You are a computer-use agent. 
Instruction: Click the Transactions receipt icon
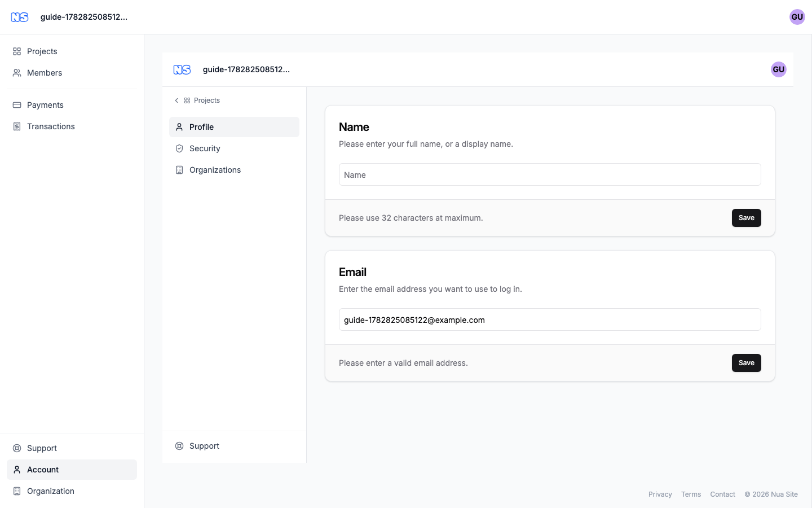coord(17,126)
